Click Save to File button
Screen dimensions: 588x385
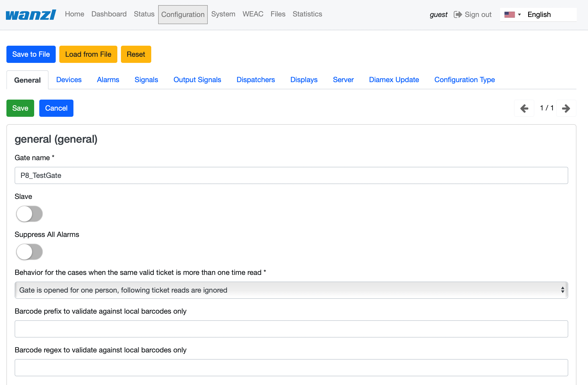click(x=31, y=54)
